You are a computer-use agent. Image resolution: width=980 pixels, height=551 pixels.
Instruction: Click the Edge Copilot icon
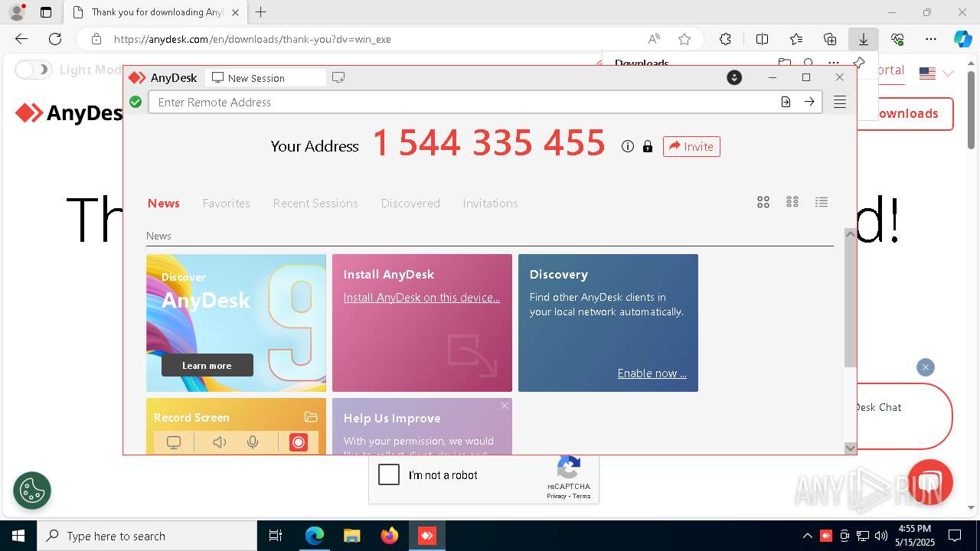coord(962,39)
